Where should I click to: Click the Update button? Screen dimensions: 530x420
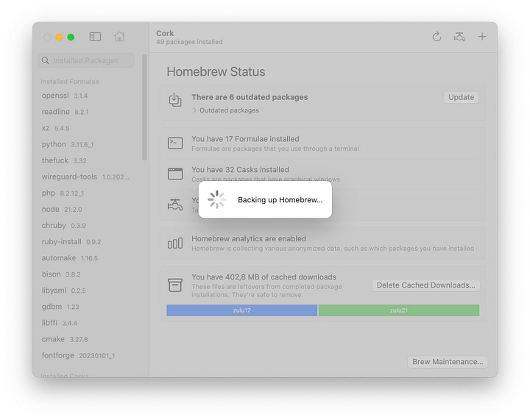coord(461,97)
